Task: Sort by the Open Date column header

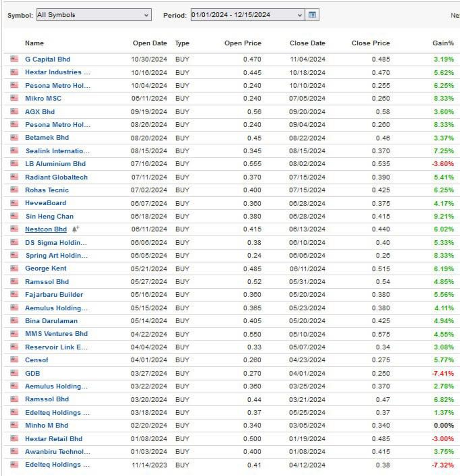Action: (150, 43)
